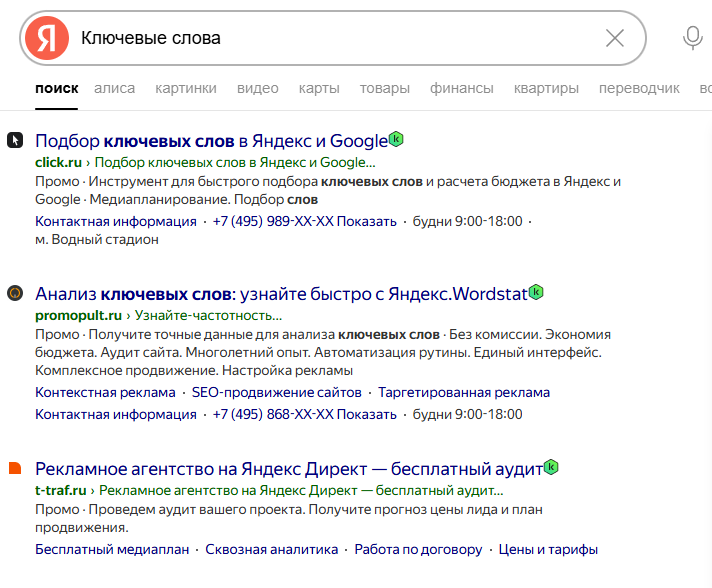Open click.ru "Контактная информация" link
Image resolution: width=712 pixels, height=588 pixels.
(116, 221)
